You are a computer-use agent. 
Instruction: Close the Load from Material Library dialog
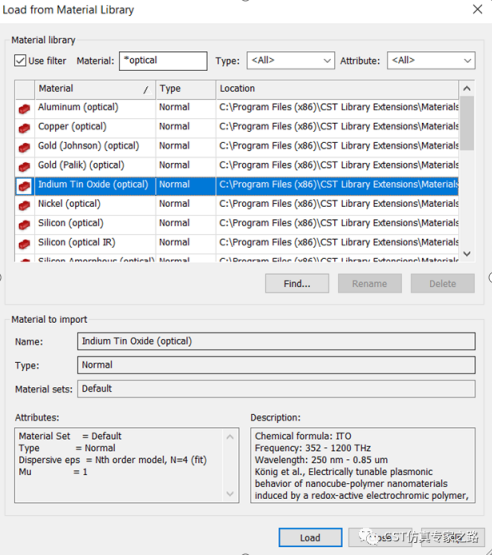pos(477,9)
